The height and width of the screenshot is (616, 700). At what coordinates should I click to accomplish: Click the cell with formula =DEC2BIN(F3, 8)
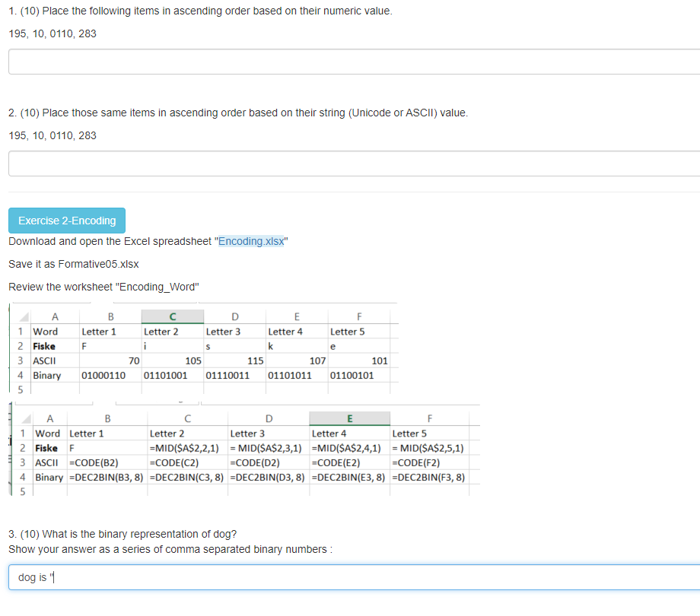[x=429, y=477]
